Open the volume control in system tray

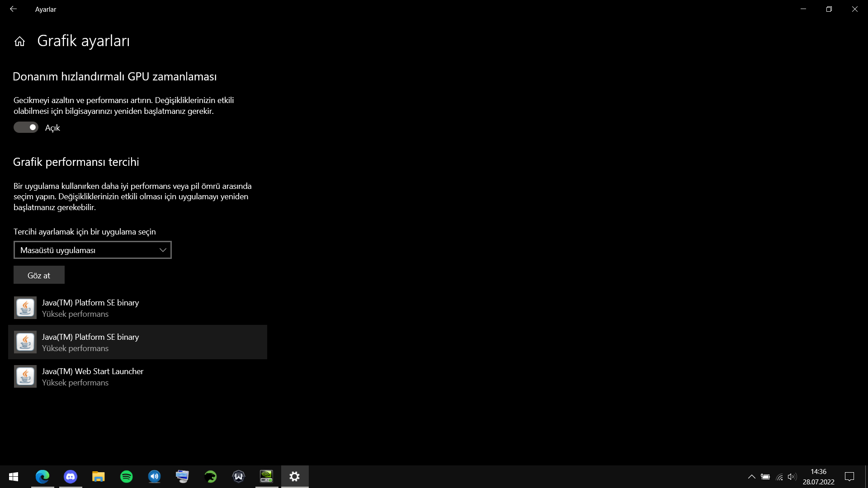[792, 477]
